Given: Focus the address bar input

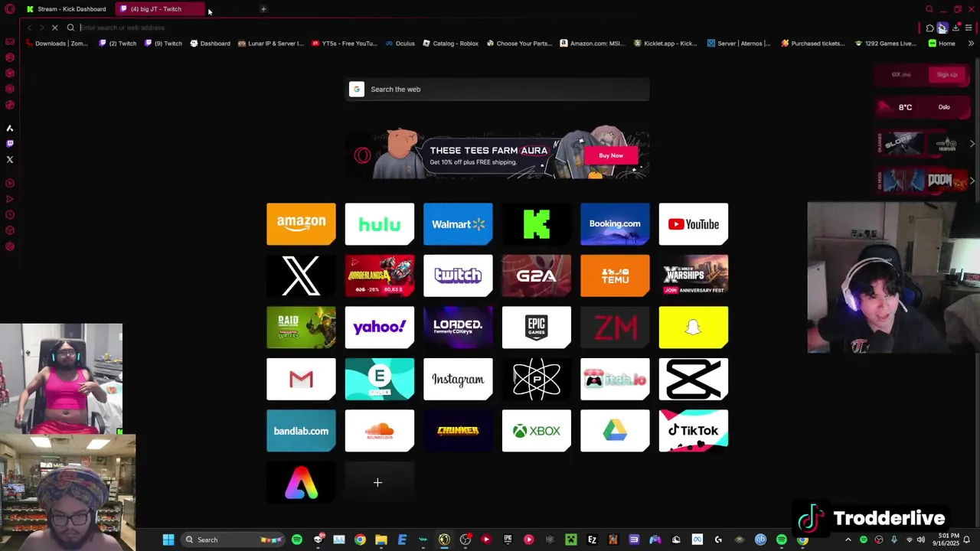Looking at the screenshot, I should (490, 28).
